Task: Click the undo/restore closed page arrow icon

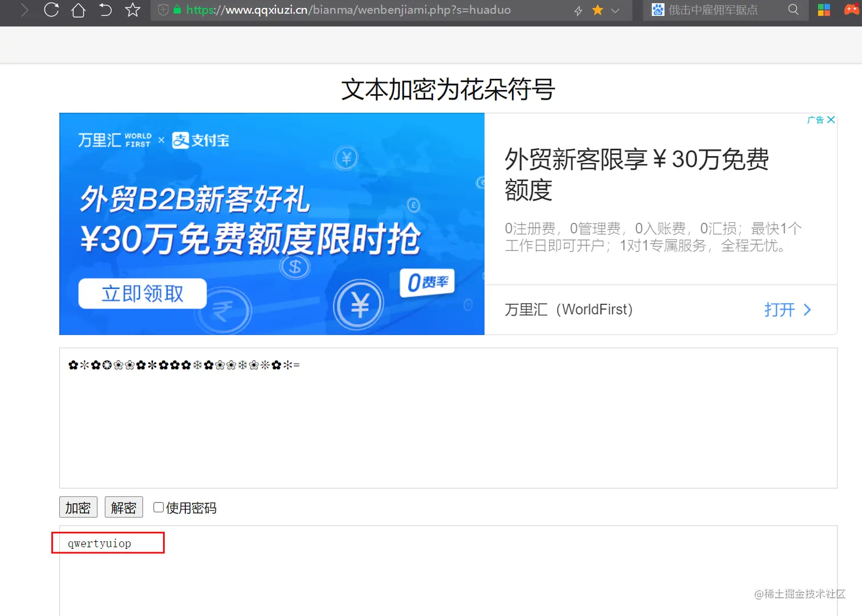Action: tap(105, 10)
